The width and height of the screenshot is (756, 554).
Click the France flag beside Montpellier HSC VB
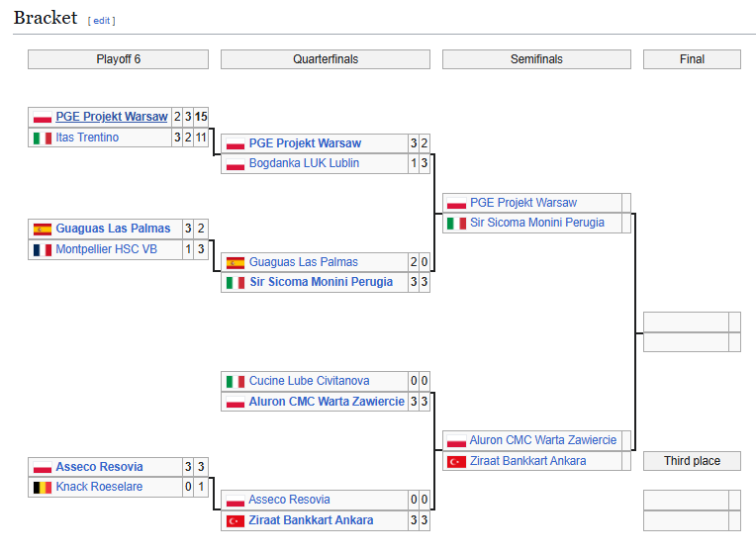pos(43,250)
